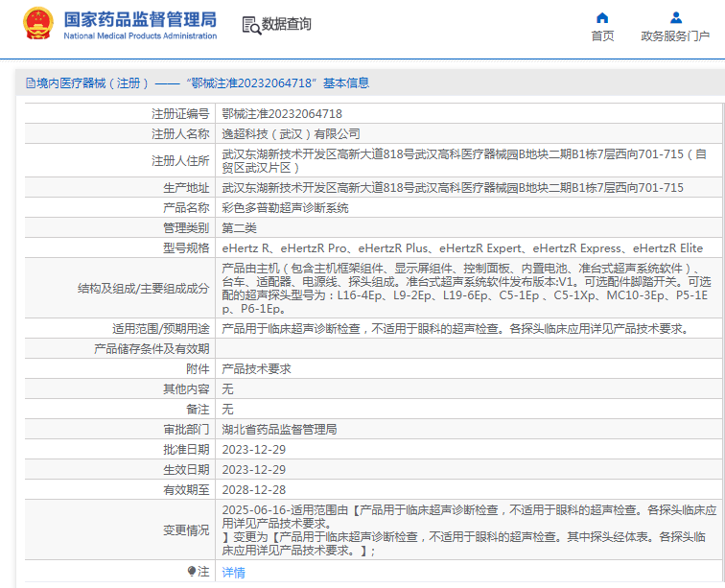Click registration number 鄂械注准20232064718 value cell
This screenshot has width=725, height=588.
point(282,113)
